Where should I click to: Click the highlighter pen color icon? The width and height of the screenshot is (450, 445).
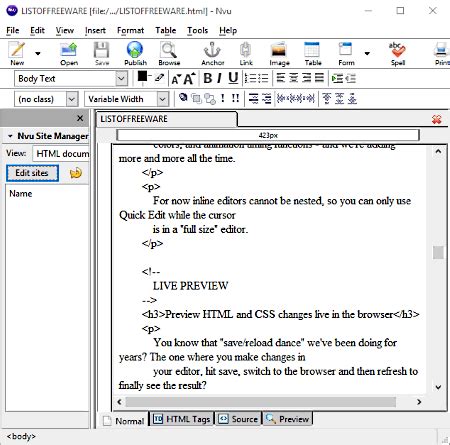pyautogui.click(x=160, y=78)
